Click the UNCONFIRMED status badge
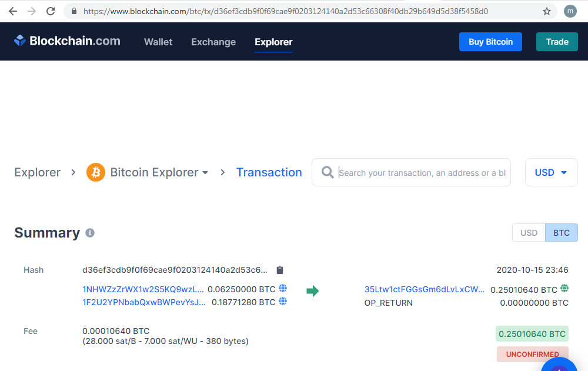 click(x=533, y=354)
